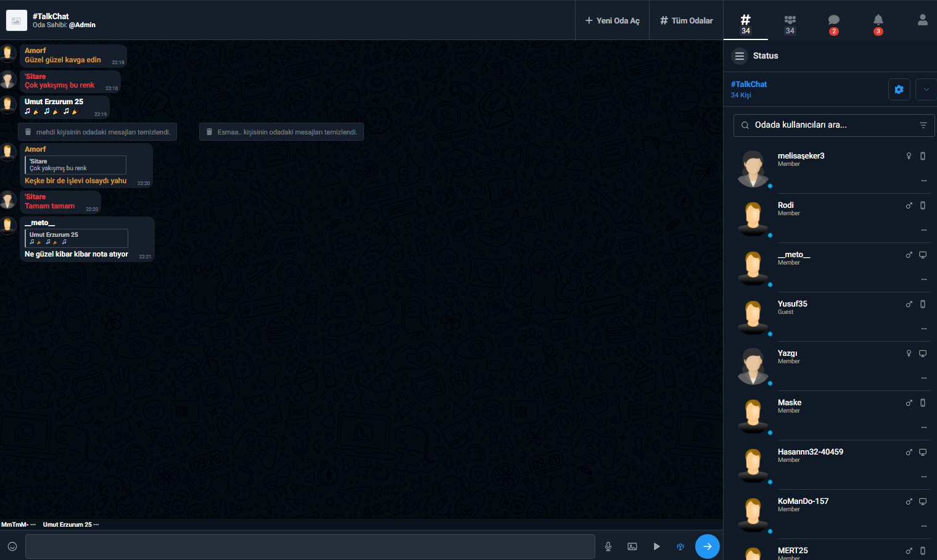Image resolution: width=937 pixels, height=560 pixels.
Task: Open options for KoManDo-157
Action: pos(924,526)
